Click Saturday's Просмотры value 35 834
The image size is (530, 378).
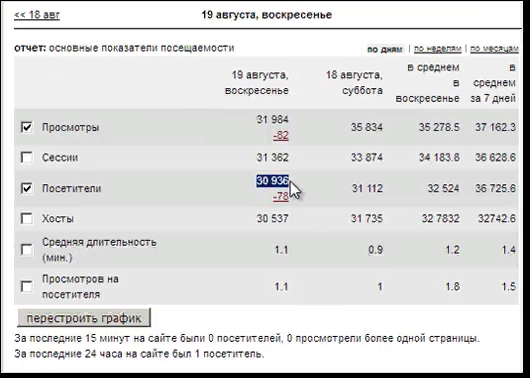point(367,127)
